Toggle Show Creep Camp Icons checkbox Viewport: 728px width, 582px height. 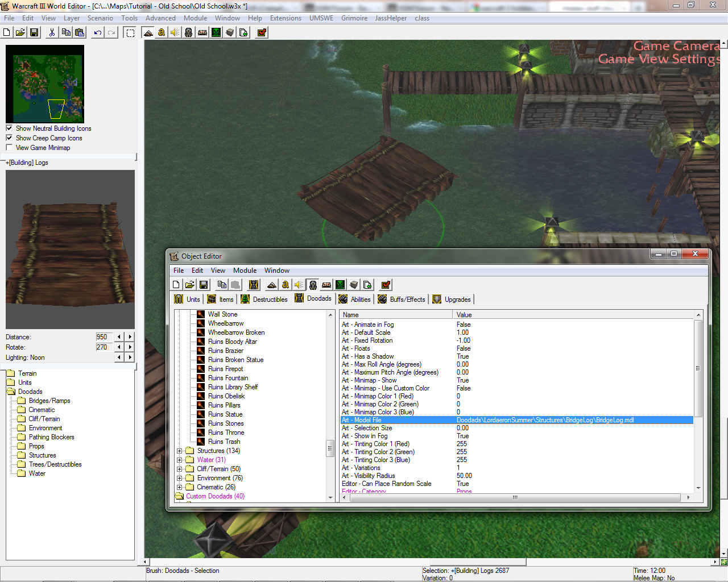pyautogui.click(x=9, y=138)
